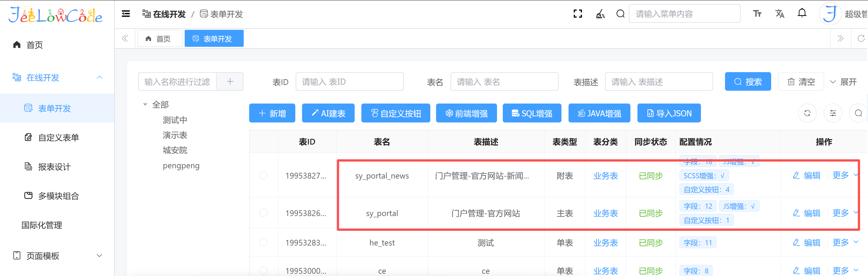Focus the 表名 search input field

(504, 81)
